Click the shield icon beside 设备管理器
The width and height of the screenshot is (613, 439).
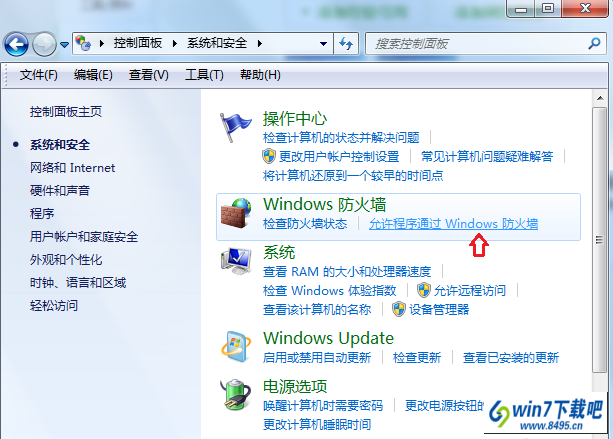(x=399, y=309)
